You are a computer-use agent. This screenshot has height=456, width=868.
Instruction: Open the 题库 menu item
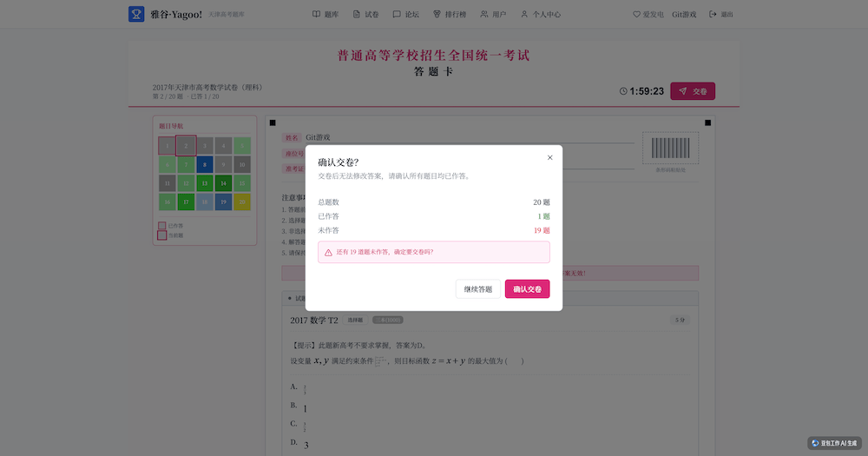coord(325,15)
